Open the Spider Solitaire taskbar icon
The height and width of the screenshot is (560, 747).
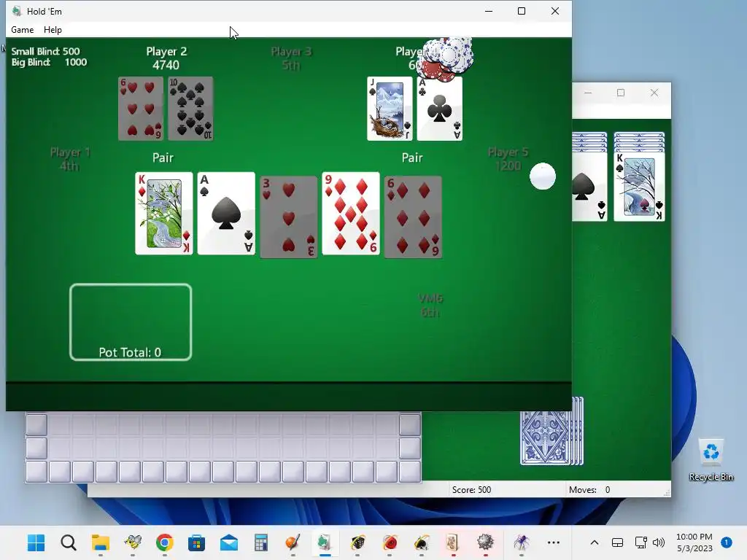[x=521, y=542]
